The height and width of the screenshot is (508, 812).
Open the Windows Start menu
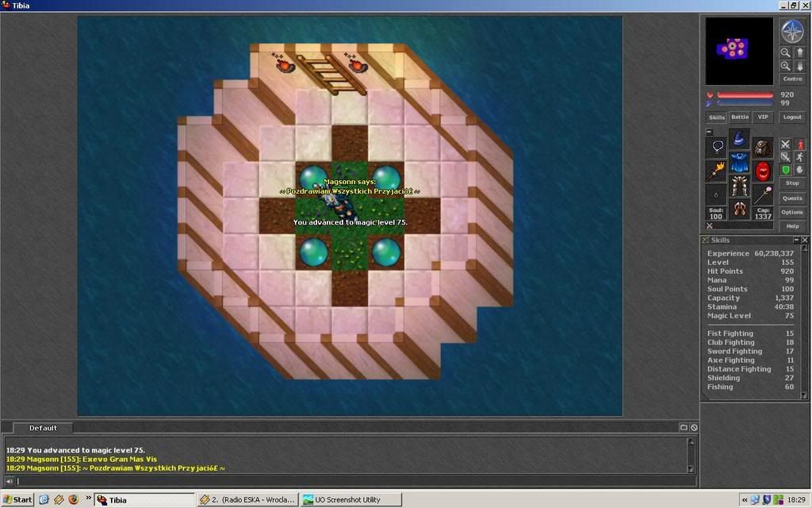coord(17,500)
